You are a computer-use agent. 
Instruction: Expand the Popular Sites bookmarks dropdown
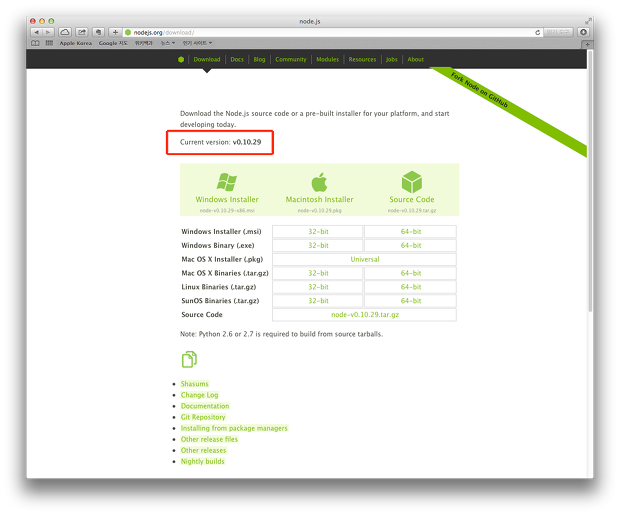point(197,43)
